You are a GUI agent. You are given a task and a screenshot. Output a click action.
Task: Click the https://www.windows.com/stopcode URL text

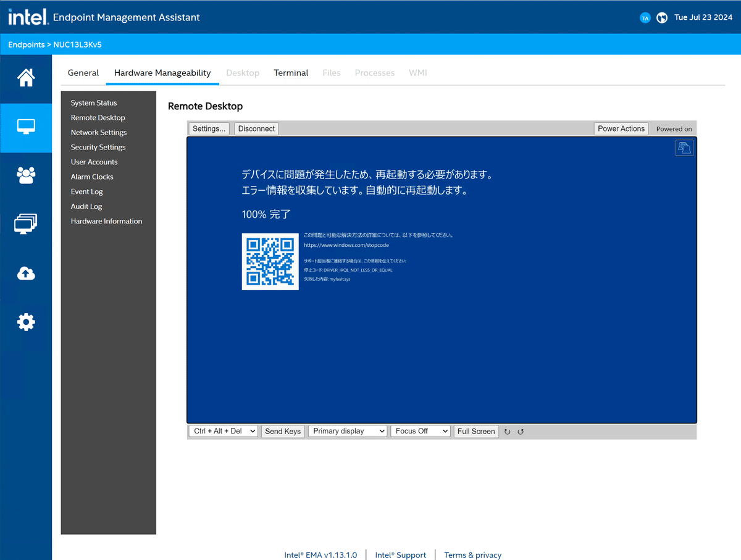pyautogui.click(x=346, y=245)
